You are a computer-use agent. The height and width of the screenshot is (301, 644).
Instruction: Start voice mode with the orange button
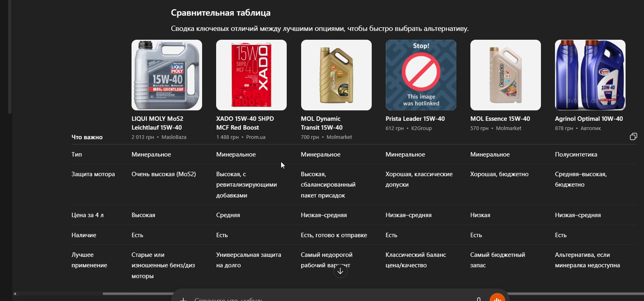[x=497, y=298]
